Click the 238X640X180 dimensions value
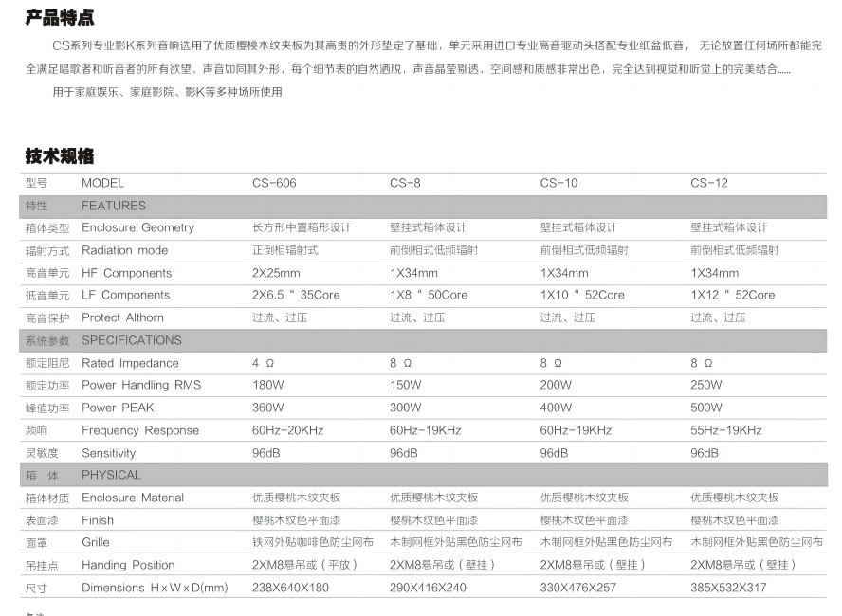Image resolution: width=842 pixels, height=616 pixels. coord(290,588)
